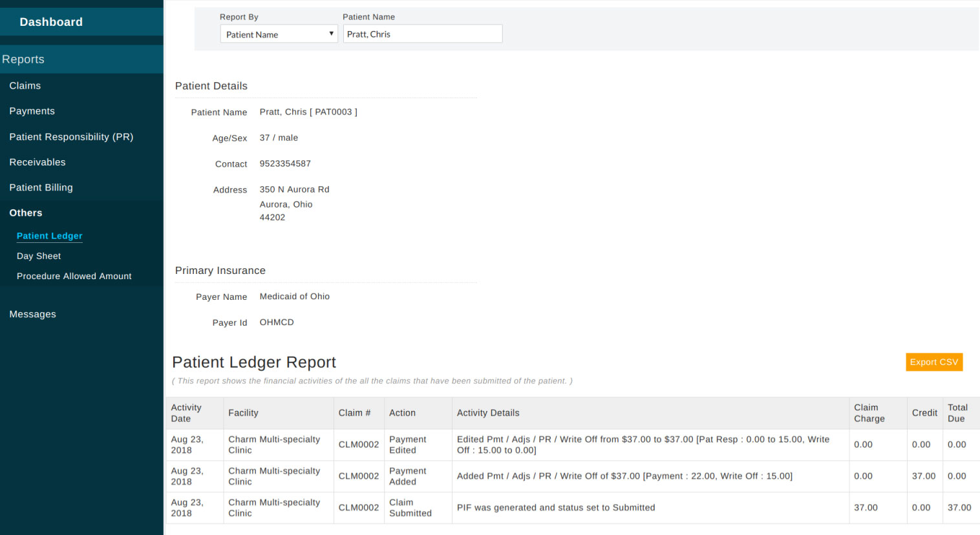Image resolution: width=980 pixels, height=535 pixels.
Task: Click the Patient Ledger Report title
Action: (x=253, y=362)
